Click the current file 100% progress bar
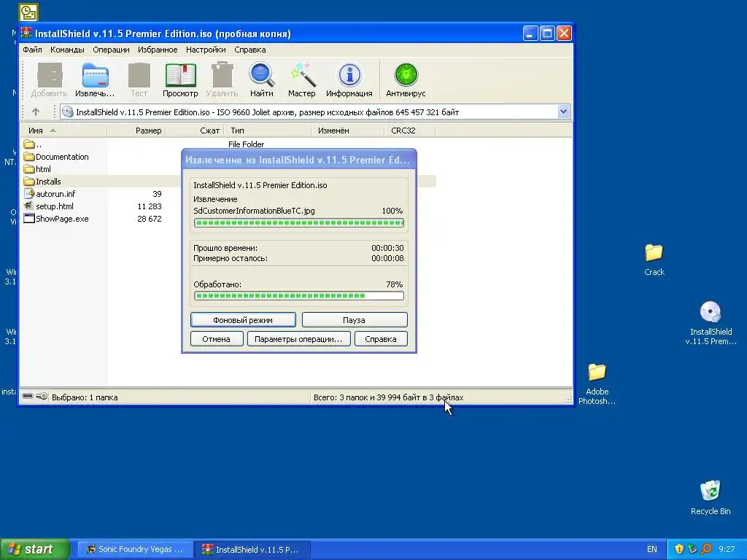747x560 pixels. coord(298,223)
